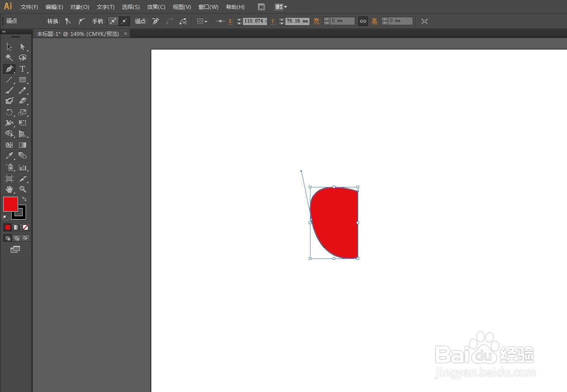This screenshot has height=392, width=567.
Task: Select the Symbol Sprayer tool
Action: click(x=9, y=167)
